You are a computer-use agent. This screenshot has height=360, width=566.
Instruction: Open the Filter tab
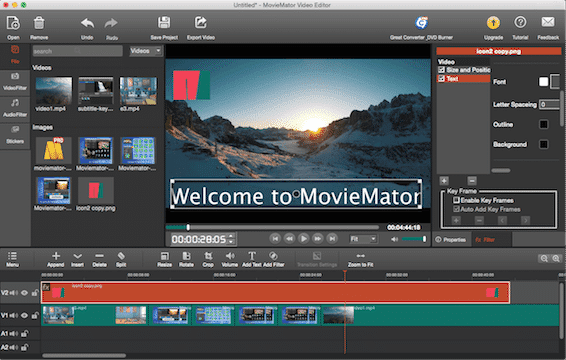(492, 239)
